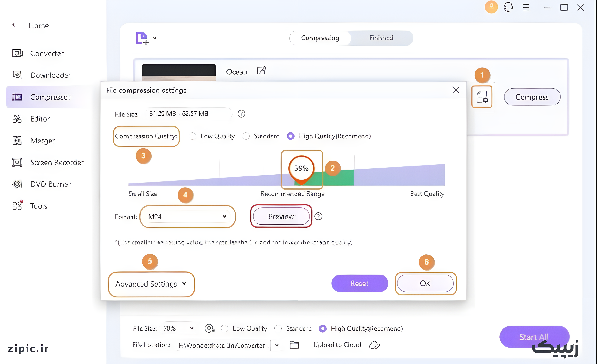Open the output folder icon
The height and width of the screenshot is (364, 597).
click(294, 345)
